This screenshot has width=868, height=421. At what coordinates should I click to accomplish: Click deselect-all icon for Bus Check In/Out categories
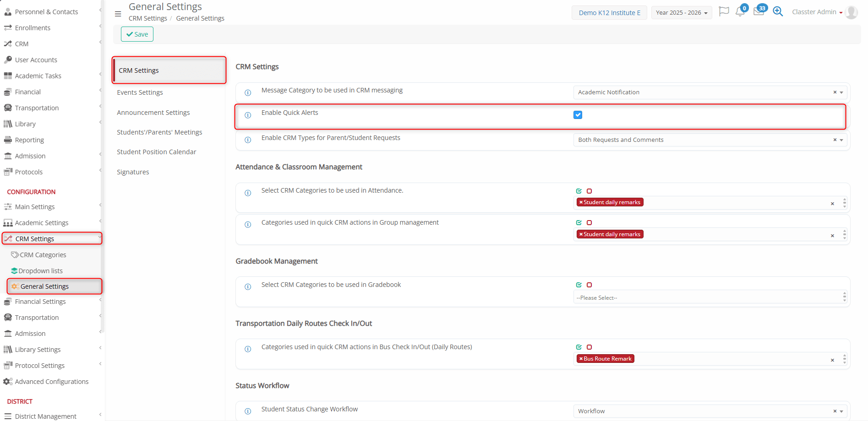tap(590, 347)
